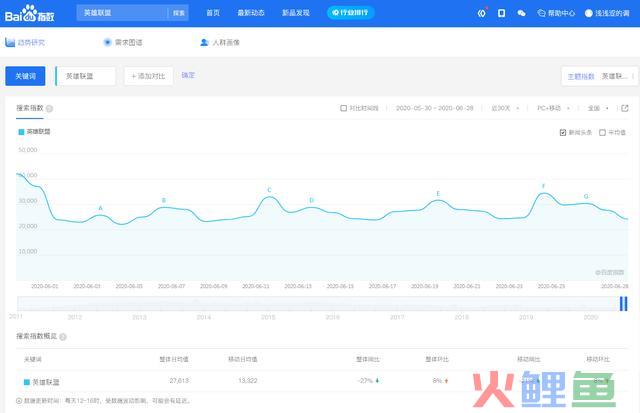The image size is (640, 413).
Task: Click help icon beside 搜索指数
Action: [x=49, y=109]
